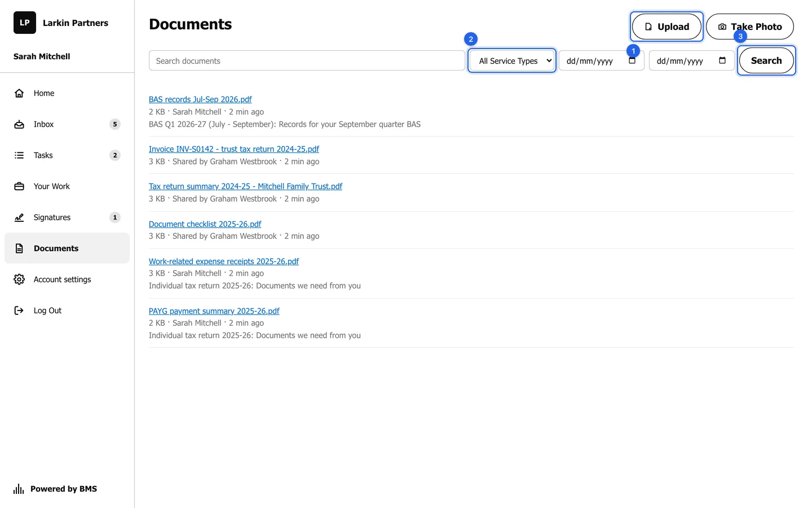Select Log Out in sidebar
The height and width of the screenshot is (508, 812).
click(67, 310)
